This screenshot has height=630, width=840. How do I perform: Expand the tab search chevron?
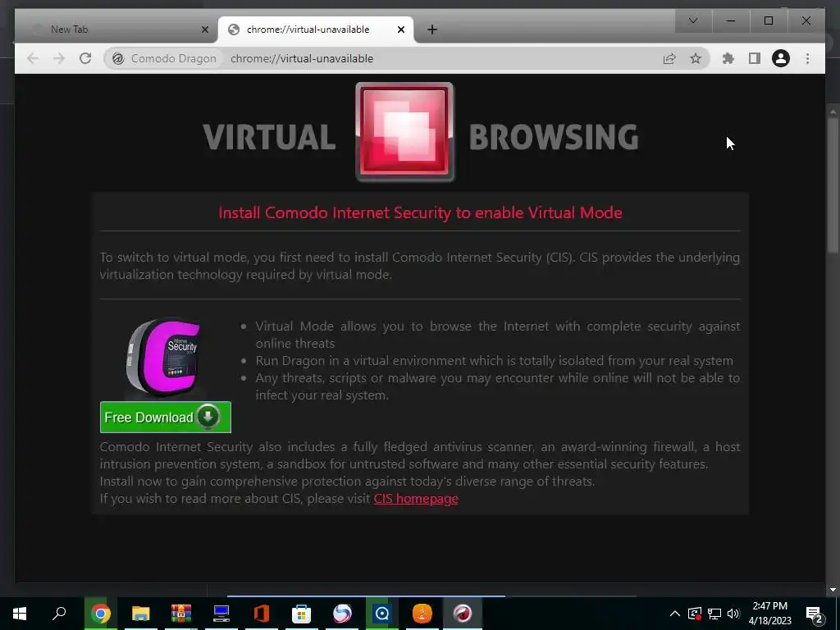coord(693,21)
